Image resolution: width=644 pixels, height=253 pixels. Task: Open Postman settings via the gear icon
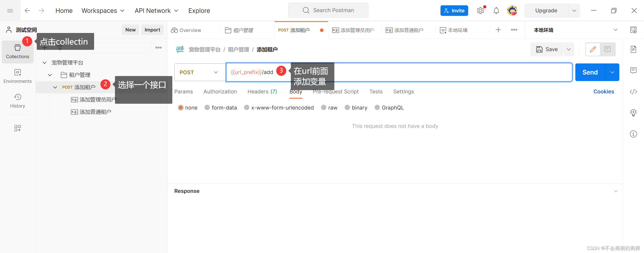[480, 10]
